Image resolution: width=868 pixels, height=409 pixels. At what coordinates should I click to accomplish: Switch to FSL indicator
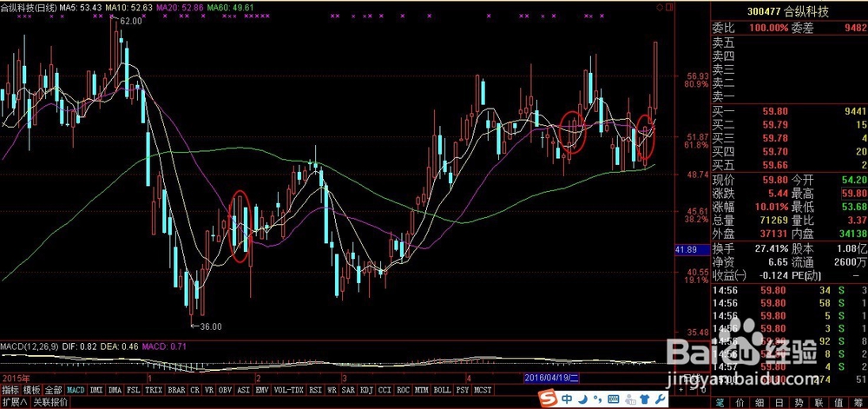[134, 390]
